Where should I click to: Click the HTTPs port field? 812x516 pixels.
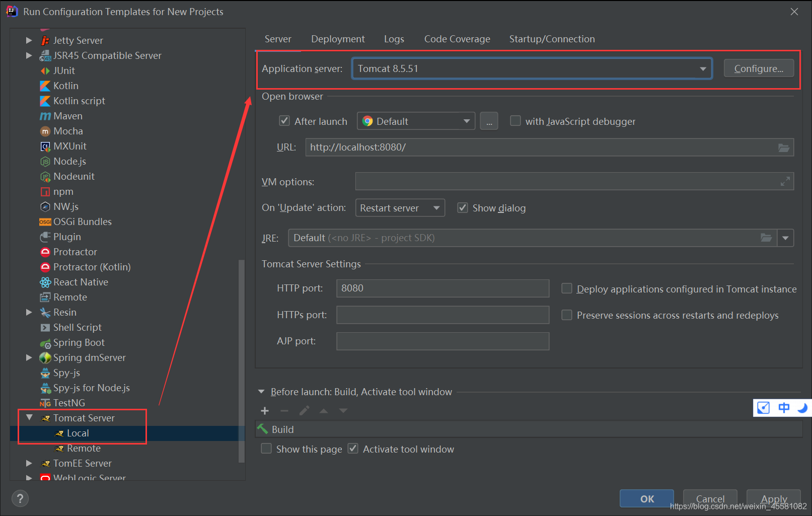click(x=442, y=315)
